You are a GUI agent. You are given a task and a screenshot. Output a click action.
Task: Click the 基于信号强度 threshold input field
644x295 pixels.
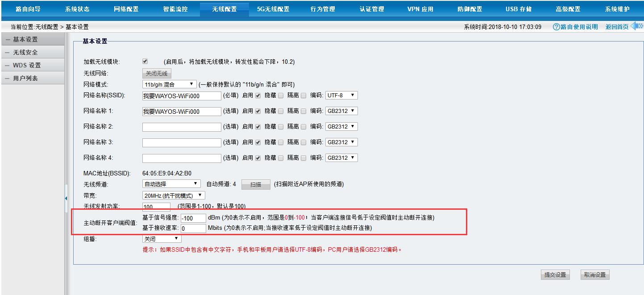(x=193, y=217)
